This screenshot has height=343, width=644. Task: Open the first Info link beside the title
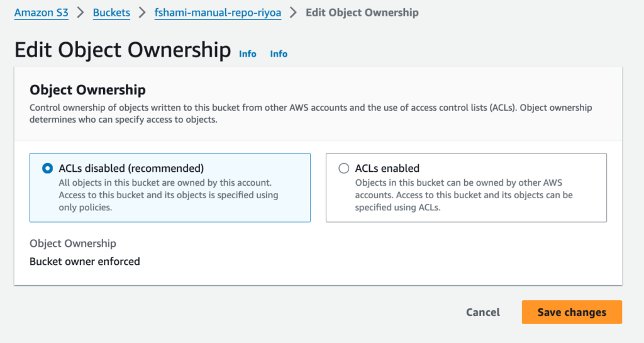click(x=248, y=54)
